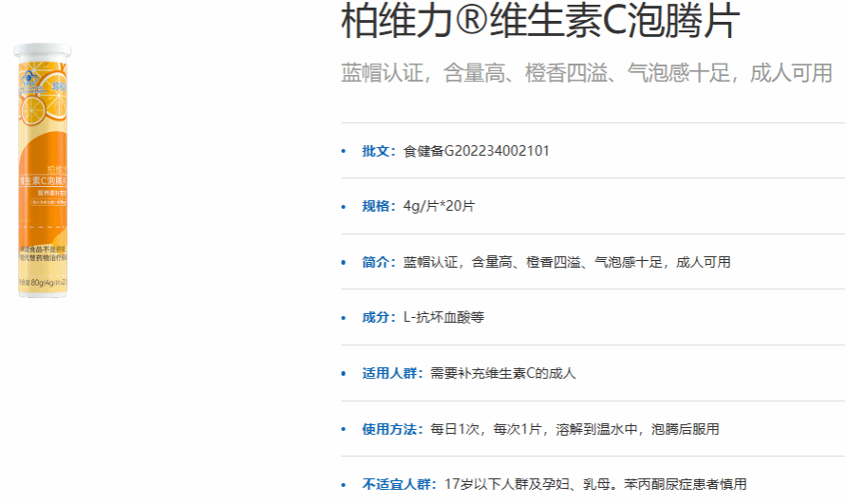The image size is (845, 504).
Task: Select the 成分 label
Action: click(x=379, y=317)
